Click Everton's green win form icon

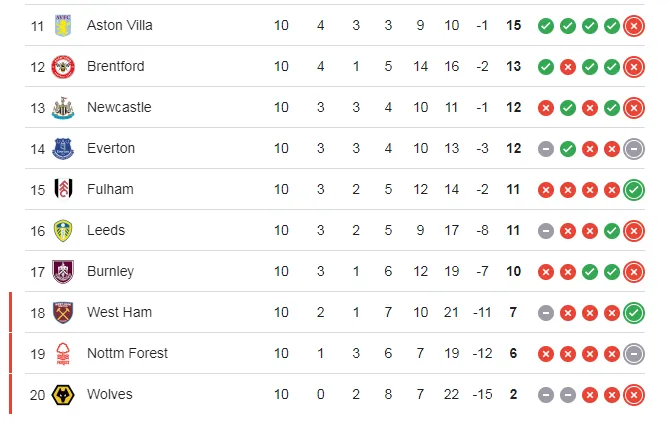point(567,148)
